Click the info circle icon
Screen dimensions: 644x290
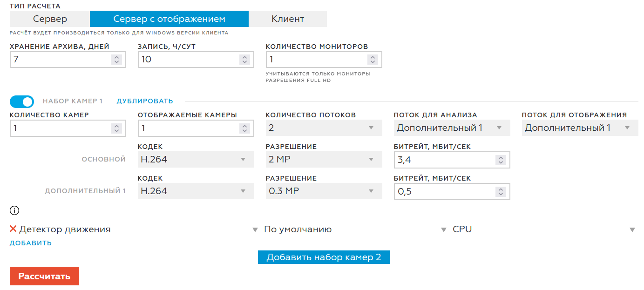[x=14, y=210]
